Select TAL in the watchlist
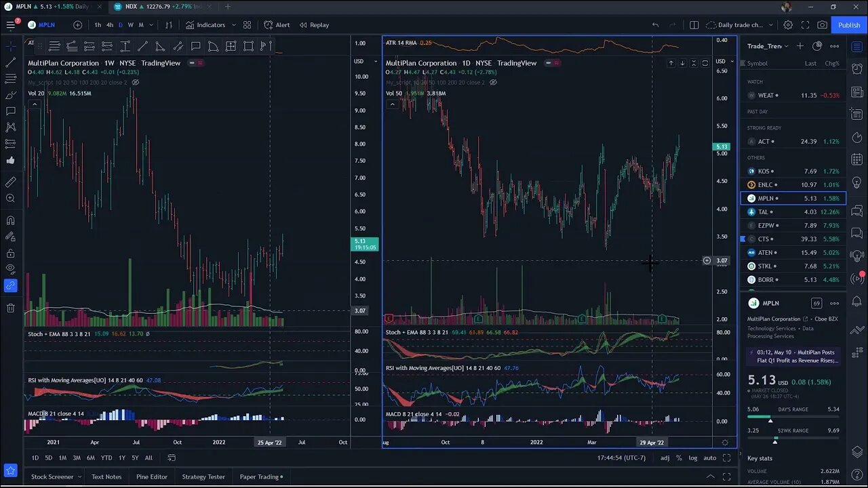The image size is (868, 488). tap(793, 212)
